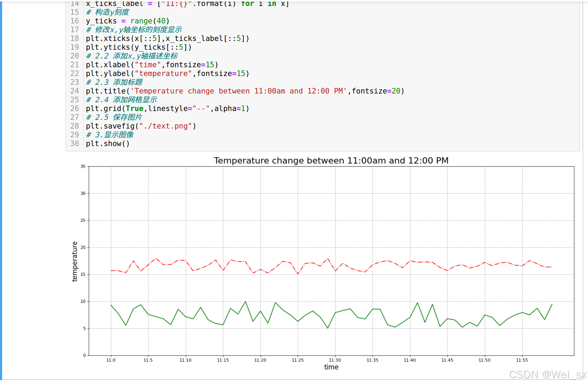Click the line 18 plt.xticks statement
The height and width of the screenshot is (385, 588).
[x=167, y=39]
